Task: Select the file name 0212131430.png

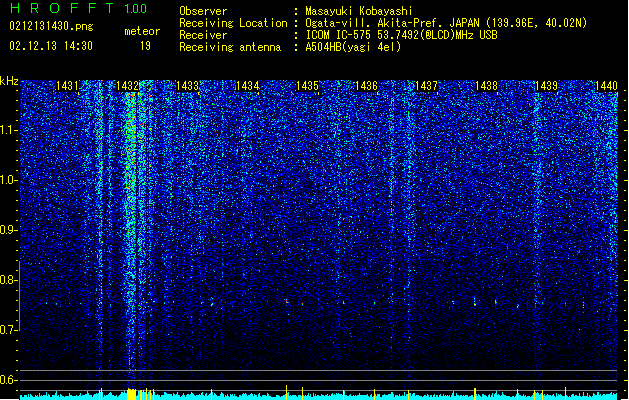Action: click(x=51, y=26)
